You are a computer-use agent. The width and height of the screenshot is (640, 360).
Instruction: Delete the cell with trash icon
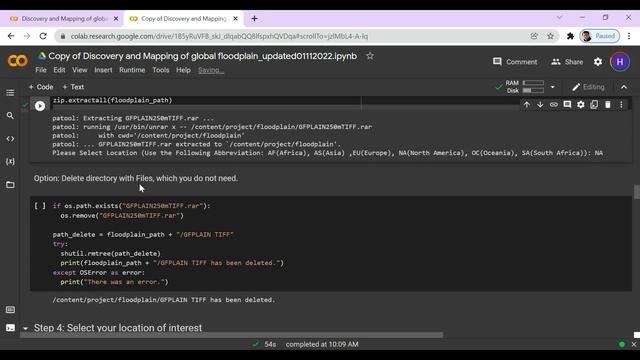[x=608, y=105]
